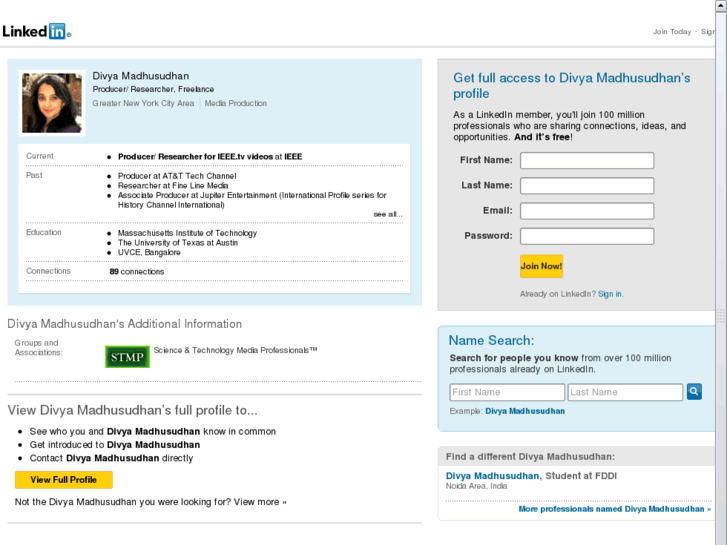Click into the Email field
Viewport: 727px width, 545px height.
coord(587,211)
